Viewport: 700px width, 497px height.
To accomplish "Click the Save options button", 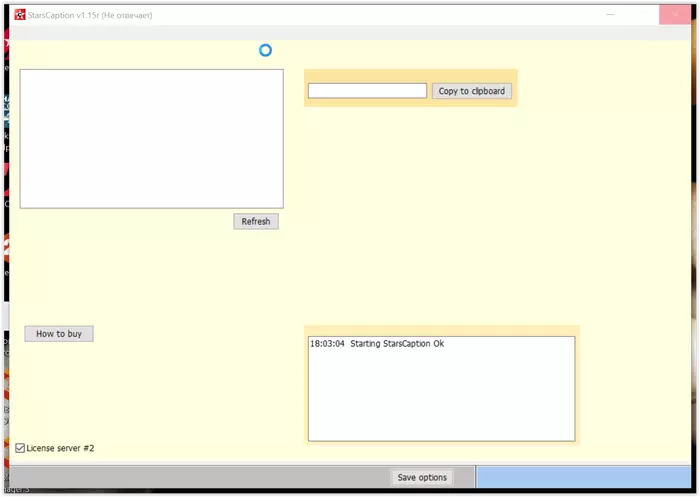I will 422,477.
